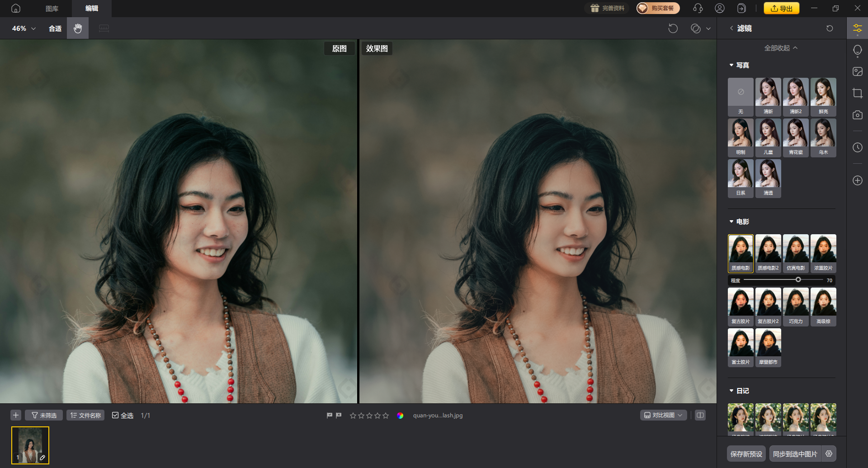Screen dimensions: 868x468
Task: Reset filter with panel refresh icon
Action: [830, 28]
